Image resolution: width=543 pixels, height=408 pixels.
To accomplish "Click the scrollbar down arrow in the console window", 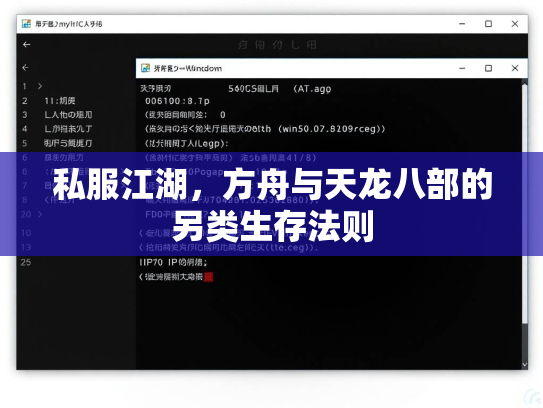I will click(x=525, y=365).
